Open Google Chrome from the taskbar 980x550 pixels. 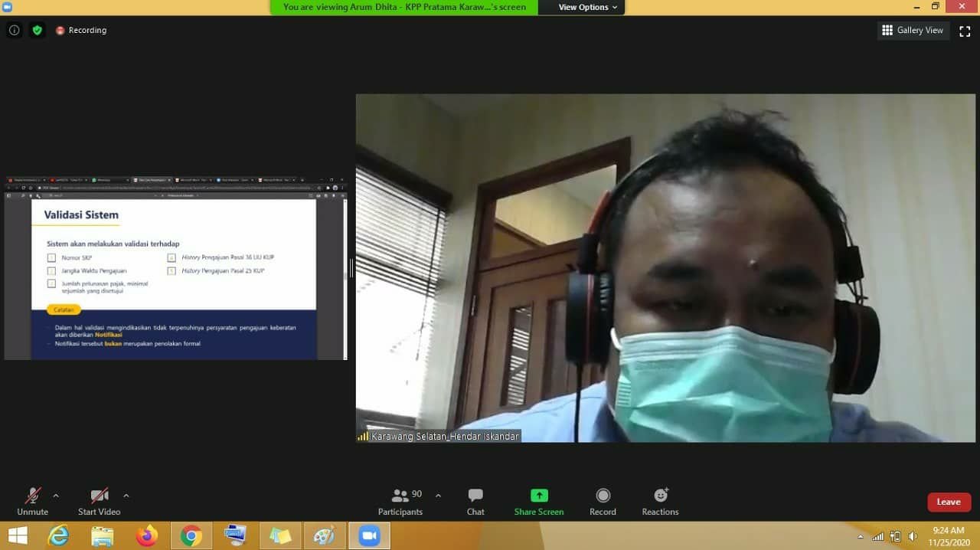coord(191,535)
